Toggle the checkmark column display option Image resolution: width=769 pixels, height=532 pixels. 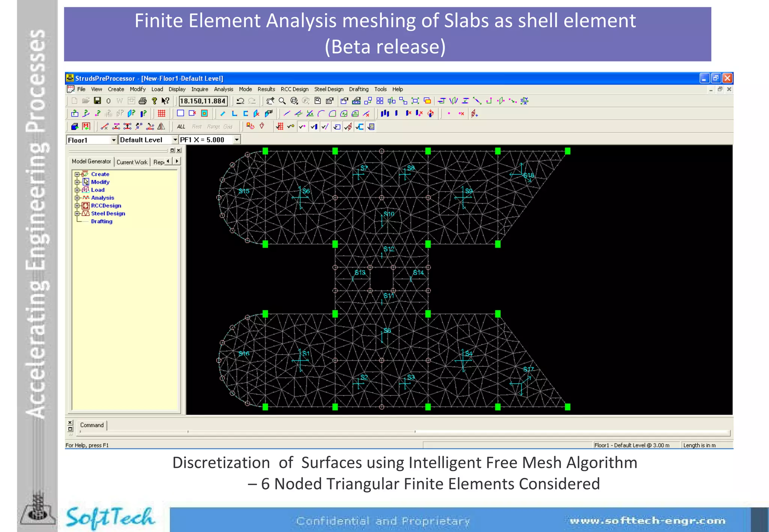tap(314, 126)
